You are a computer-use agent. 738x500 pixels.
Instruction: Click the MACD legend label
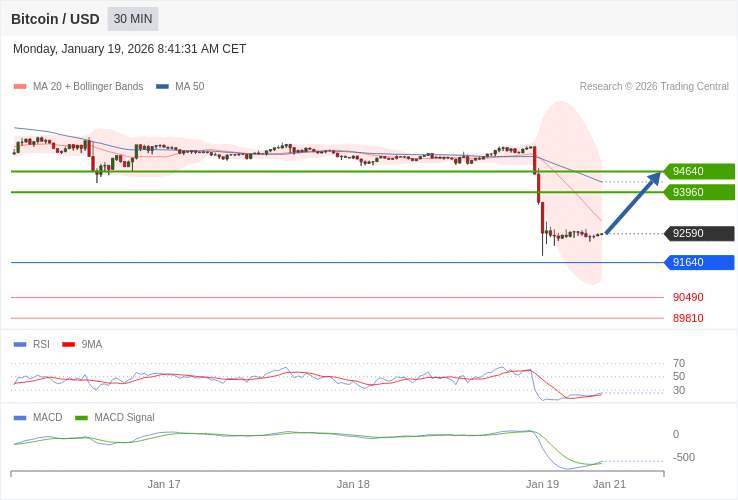tap(48, 418)
